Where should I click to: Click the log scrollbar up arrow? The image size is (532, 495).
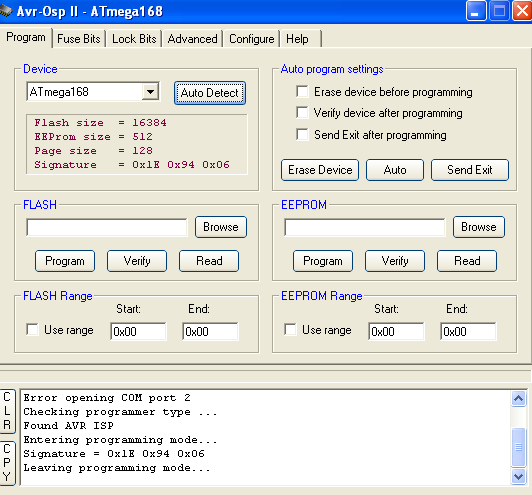tap(518, 398)
